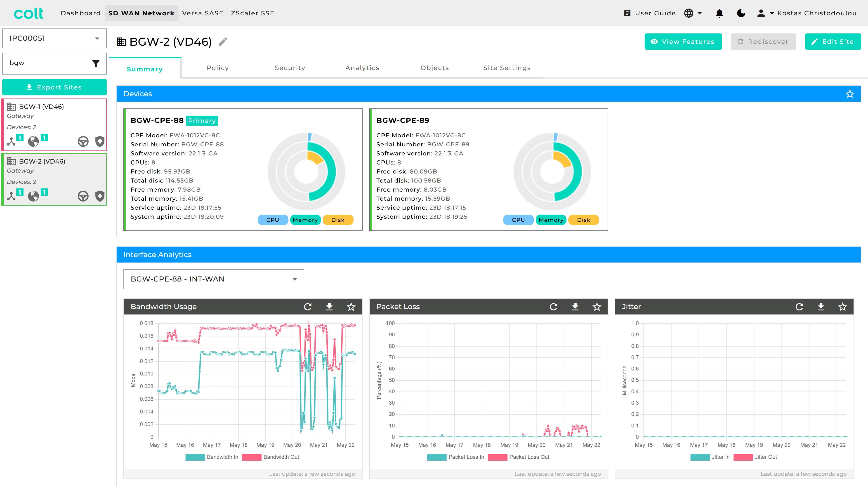The image size is (868, 488).
Task: Open Versa SASE menu
Action: 203,13
